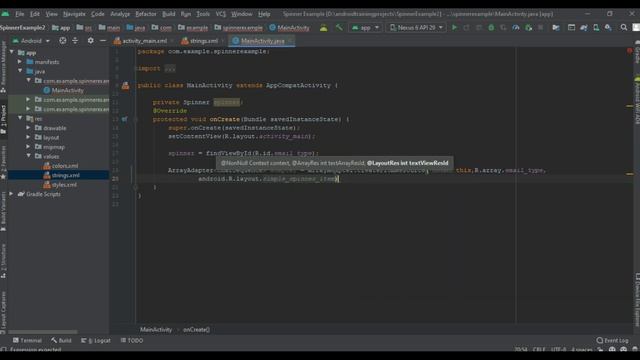The width and height of the screenshot is (640, 360).
Task: Open the Logcat tool window
Action: (x=96, y=340)
